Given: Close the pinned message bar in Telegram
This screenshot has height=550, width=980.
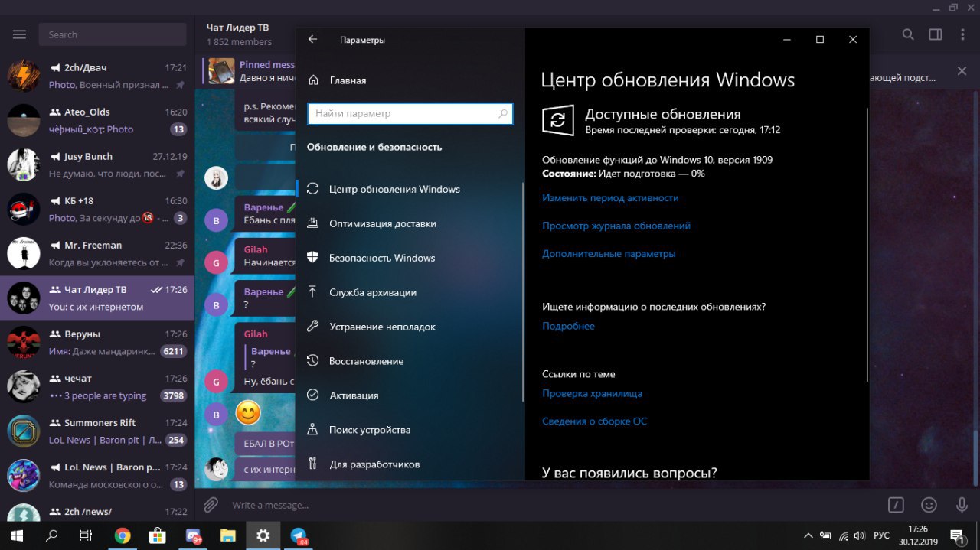Looking at the screenshot, I should pos(962,71).
